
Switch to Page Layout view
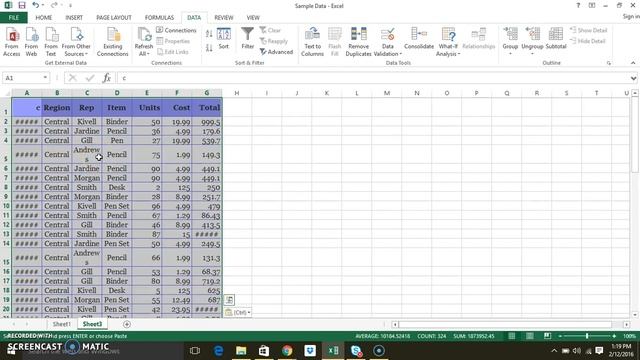530,336
